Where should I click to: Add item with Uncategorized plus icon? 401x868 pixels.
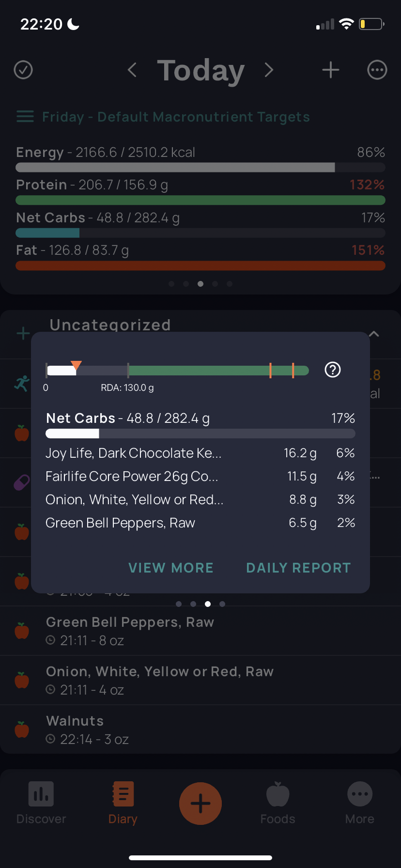(x=23, y=334)
